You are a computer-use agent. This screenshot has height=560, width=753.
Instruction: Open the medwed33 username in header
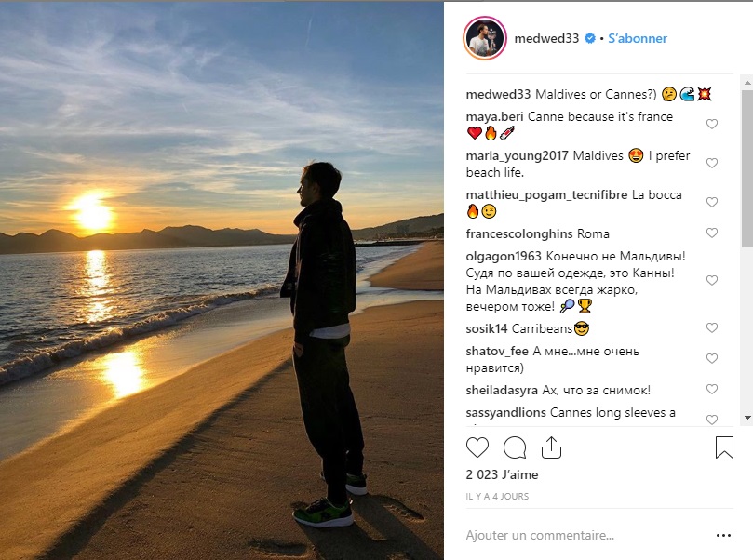[546, 38]
